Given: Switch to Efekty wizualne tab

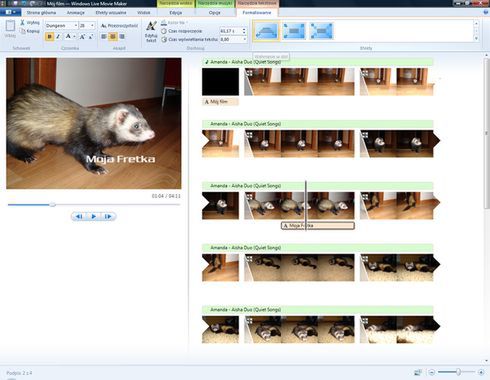Looking at the screenshot, I should pos(111,13).
